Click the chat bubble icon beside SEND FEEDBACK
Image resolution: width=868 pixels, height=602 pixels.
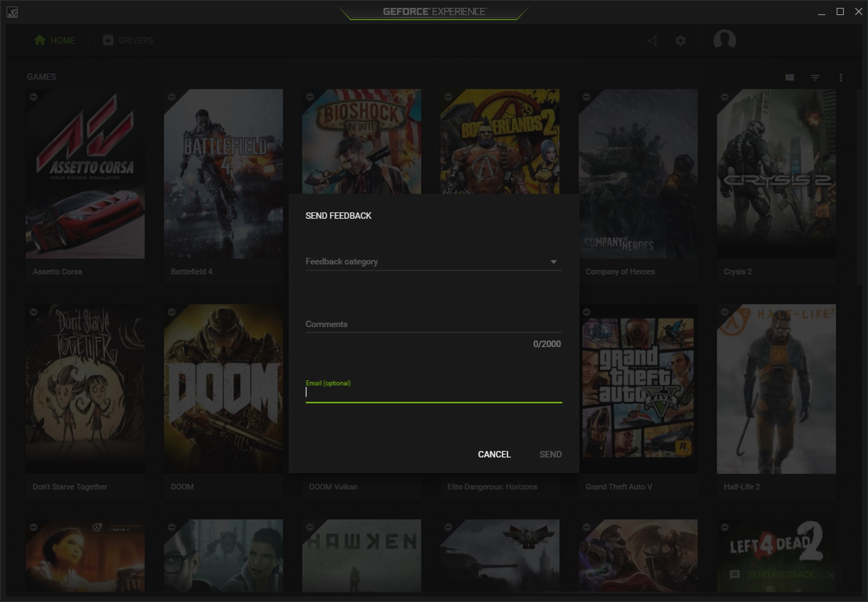735,575
